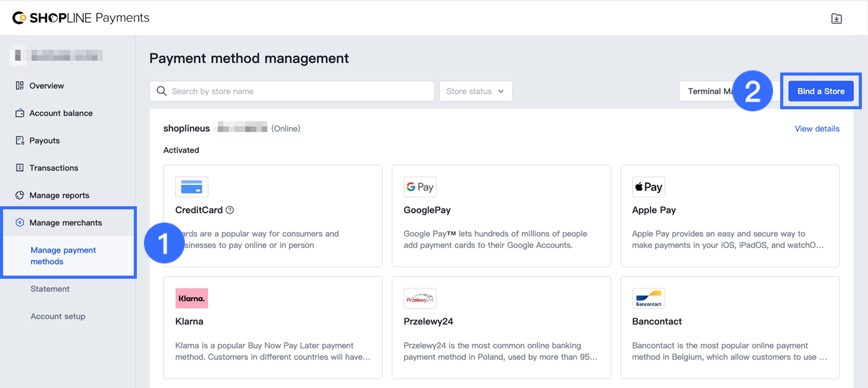Go to Account balance page
This screenshot has width=868, height=388.
click(x=61, y=113)
